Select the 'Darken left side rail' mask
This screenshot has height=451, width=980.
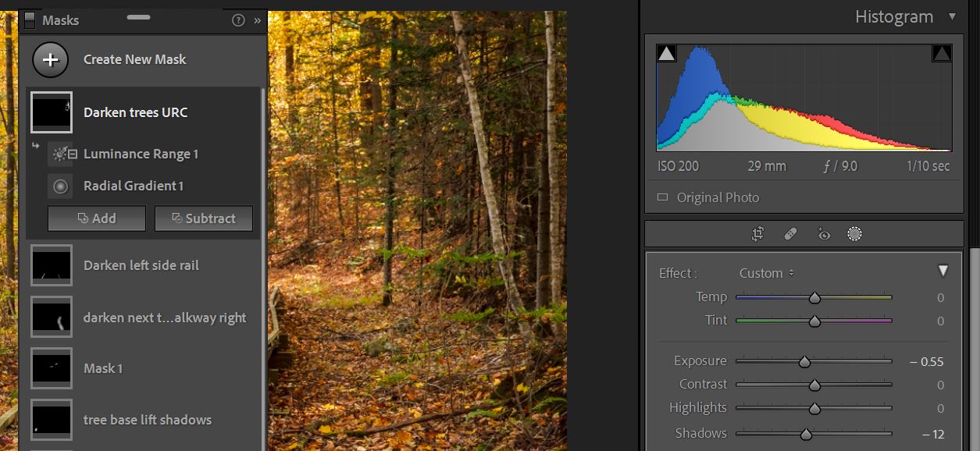[x=141, y=265]
